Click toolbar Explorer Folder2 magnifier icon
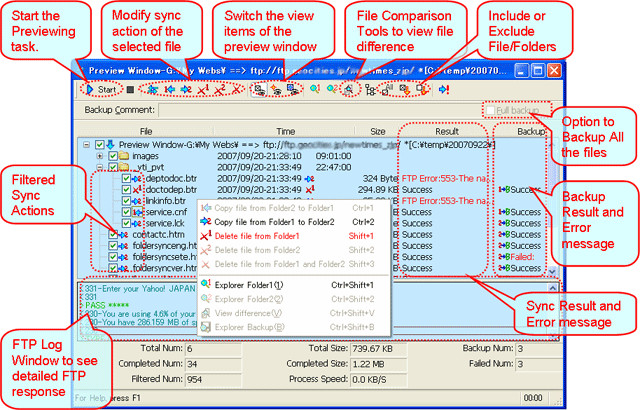 point(332,89)
